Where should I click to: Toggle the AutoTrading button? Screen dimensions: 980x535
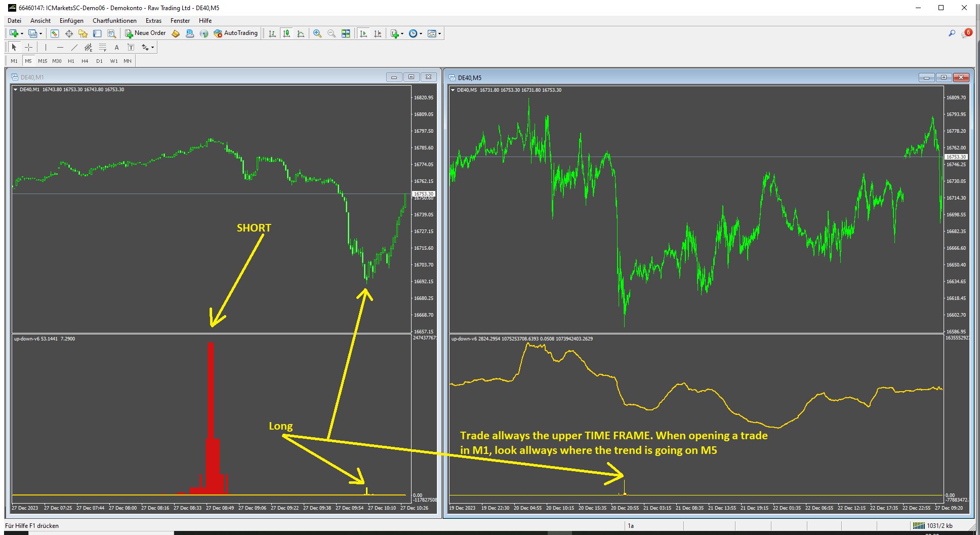tap(236, 33)
